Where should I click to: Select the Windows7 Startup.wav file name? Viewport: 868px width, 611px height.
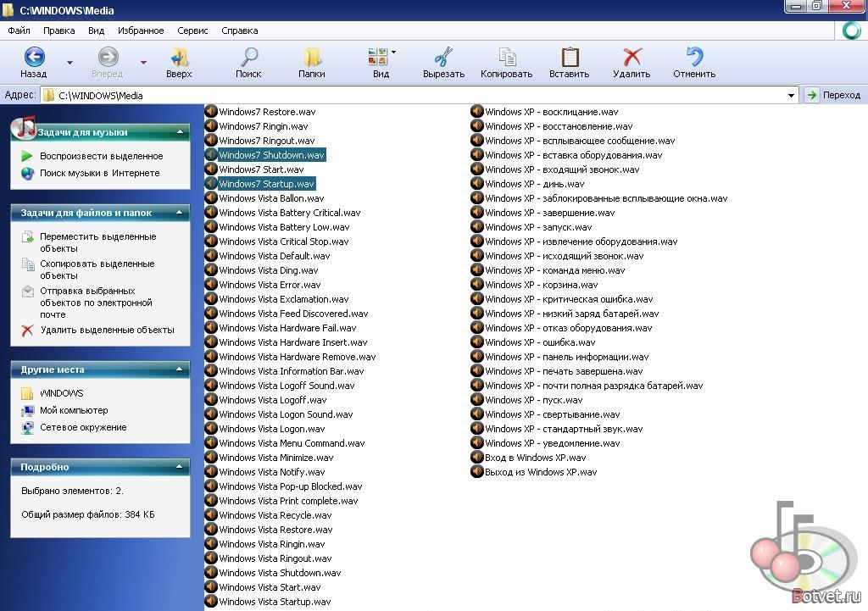(x=266, y=184)
